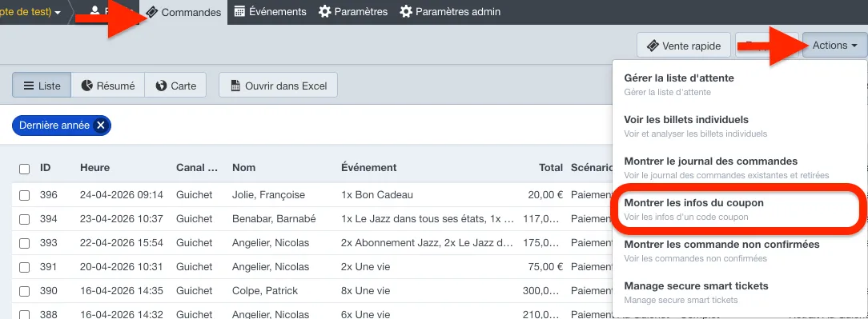The height and width of the screenshot is (319, 868).
Task: Click the list lines icon in Liste
Action: click(x=29, y=86)
